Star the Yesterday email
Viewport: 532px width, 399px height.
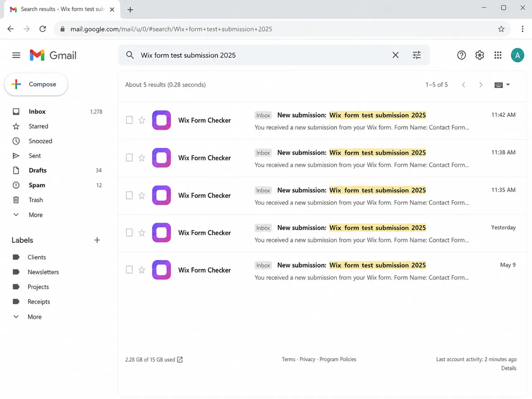(142, 233)
